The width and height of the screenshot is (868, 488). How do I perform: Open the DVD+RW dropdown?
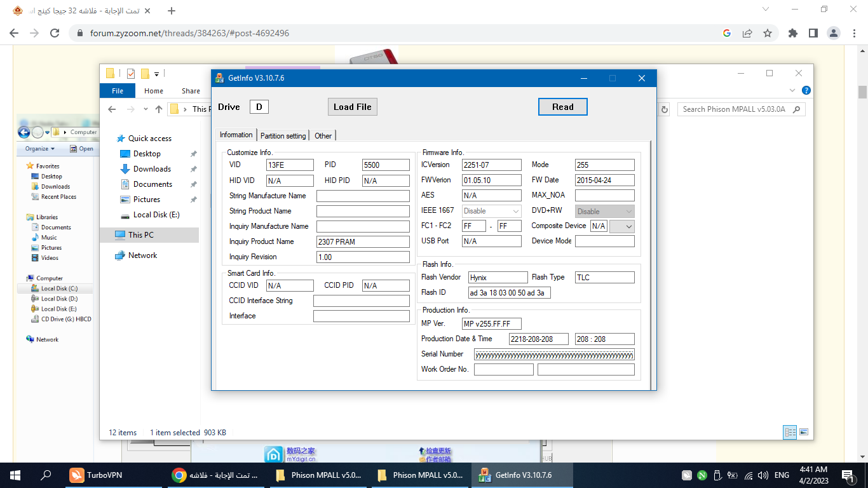605,211
